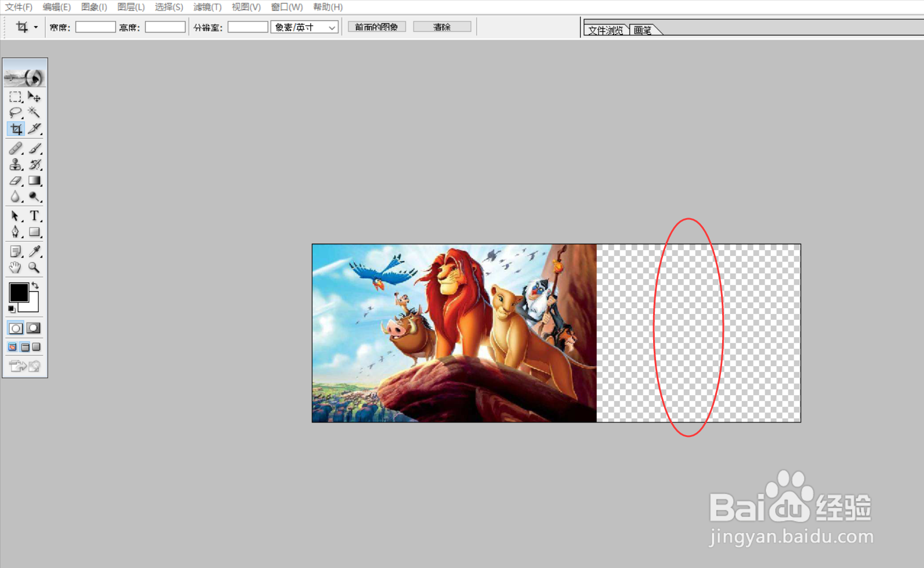This screenshot has width=924, height=568.
Task: Select the Rectangular Marquee tool
Action: pyautogui.click(x=16, y=97)
